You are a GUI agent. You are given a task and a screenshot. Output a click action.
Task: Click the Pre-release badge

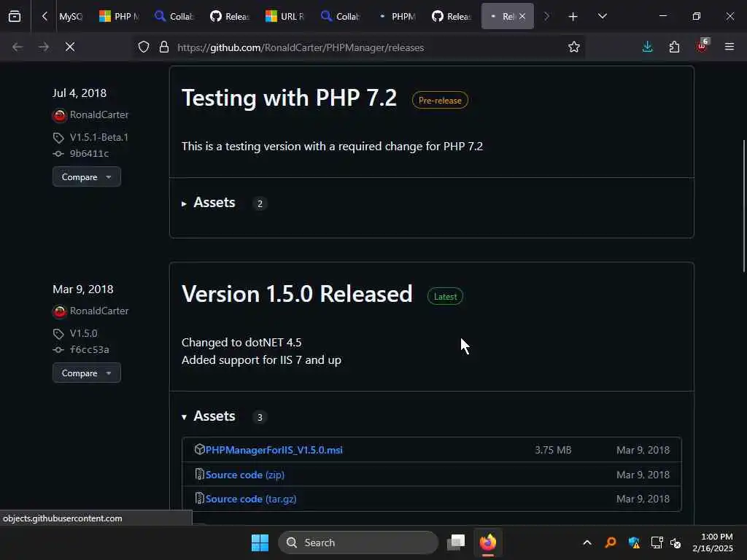click(440, 101)
